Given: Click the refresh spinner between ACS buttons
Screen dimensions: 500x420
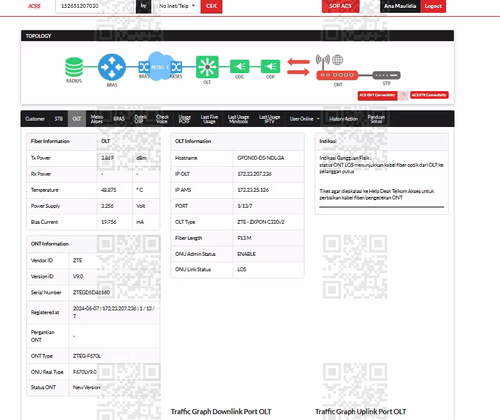Looking at the screenshot, I should pyautogui.click(x=403, y=96).
